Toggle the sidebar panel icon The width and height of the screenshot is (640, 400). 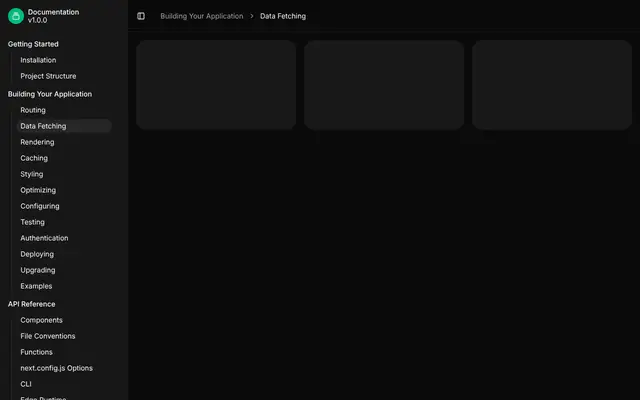[x=141, y=16]
